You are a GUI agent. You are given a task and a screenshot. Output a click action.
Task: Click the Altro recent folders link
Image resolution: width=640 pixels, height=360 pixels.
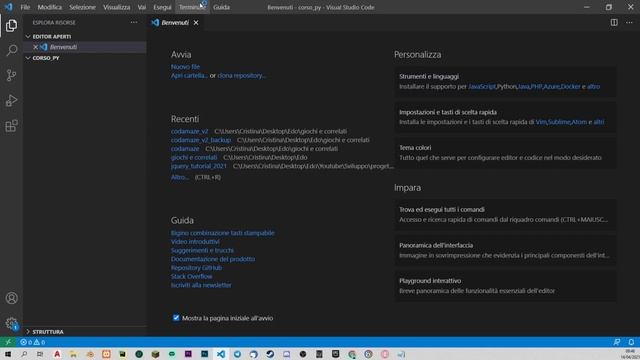pos(180,177)
